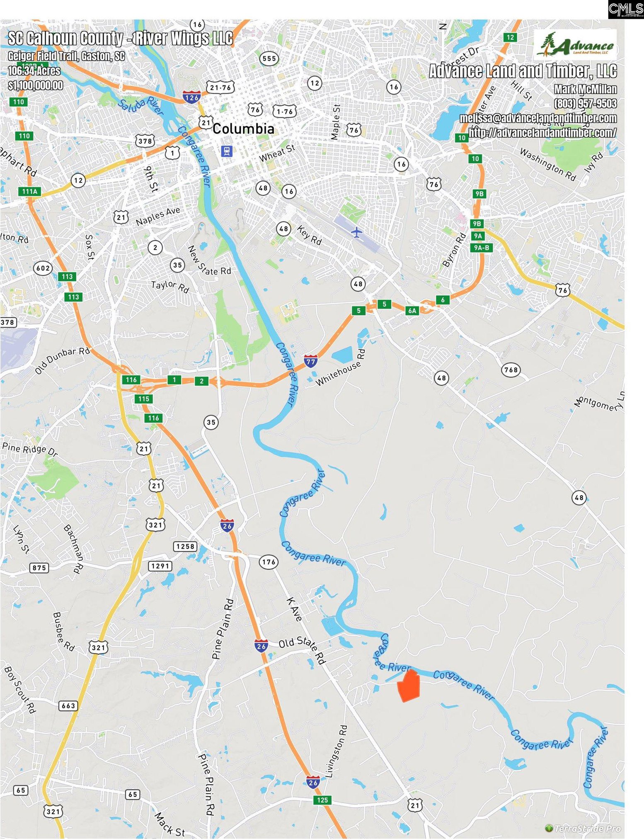This screenshot has height=839, width=644.
Task: Click the Interstate 77 shield
Action: coord(311,361)
